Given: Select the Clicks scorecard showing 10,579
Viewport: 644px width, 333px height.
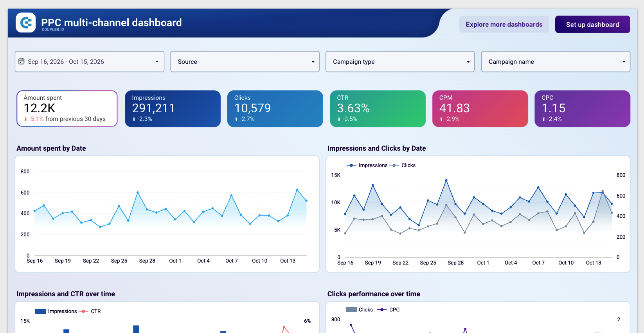Looking at the screenshot, I should [x=275, y=109].
